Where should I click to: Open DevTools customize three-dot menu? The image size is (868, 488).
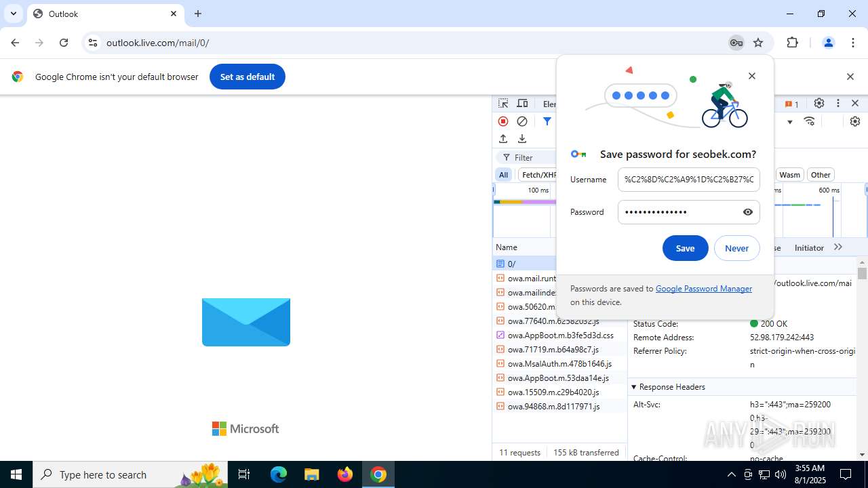pyautogui.click(x=838, y=104)
